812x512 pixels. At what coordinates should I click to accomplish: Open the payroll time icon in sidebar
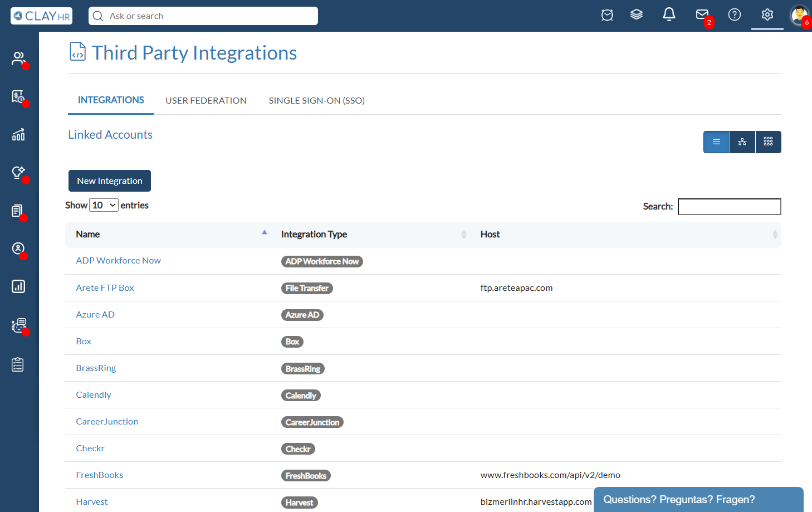pos(18,96)
